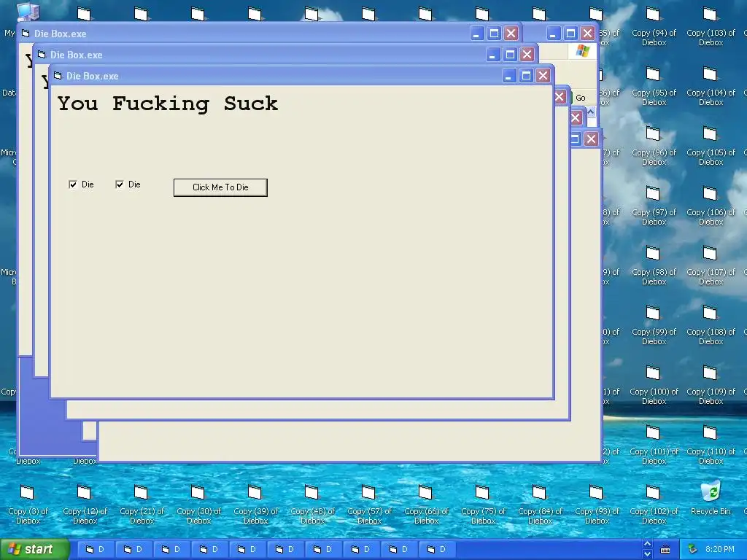Select Copy (48) of Diebox icon
Image resolution: width=747 pixels, height=560 pixels.
[312, 506]
